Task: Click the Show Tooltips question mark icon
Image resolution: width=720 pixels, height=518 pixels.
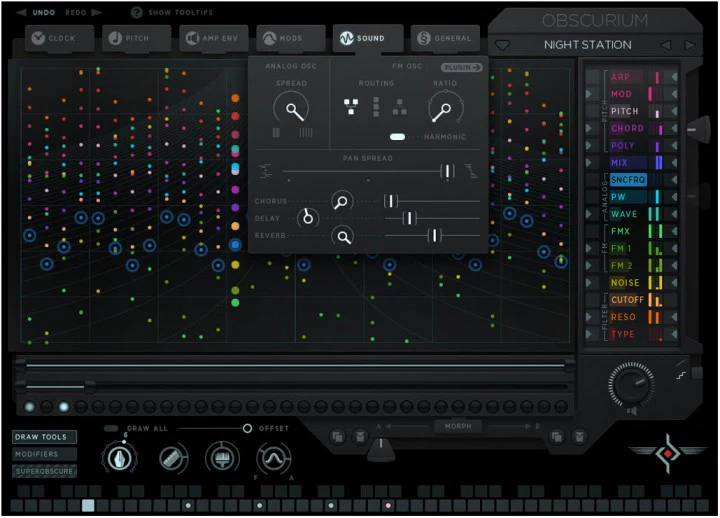Action: 136,12
